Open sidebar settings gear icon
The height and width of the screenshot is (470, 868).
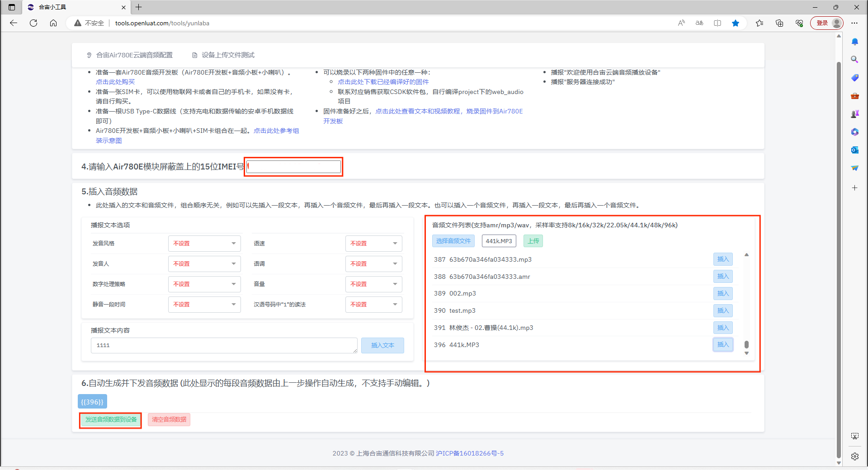click(x=854, y=456)
